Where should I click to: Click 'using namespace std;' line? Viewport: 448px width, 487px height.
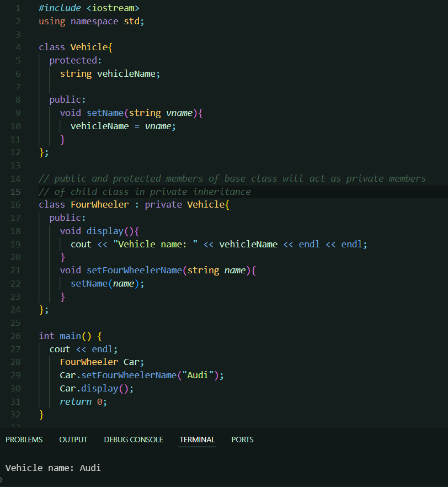(x=91, y=21)
